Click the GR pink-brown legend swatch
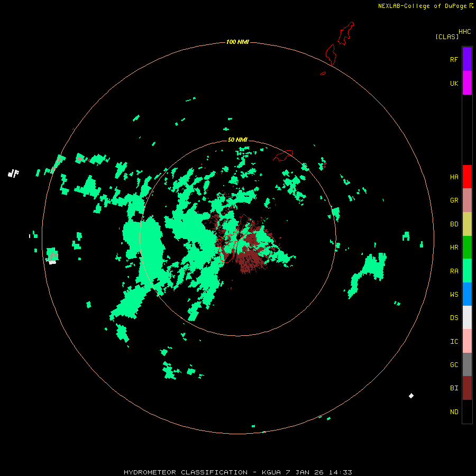 point(467,200)
